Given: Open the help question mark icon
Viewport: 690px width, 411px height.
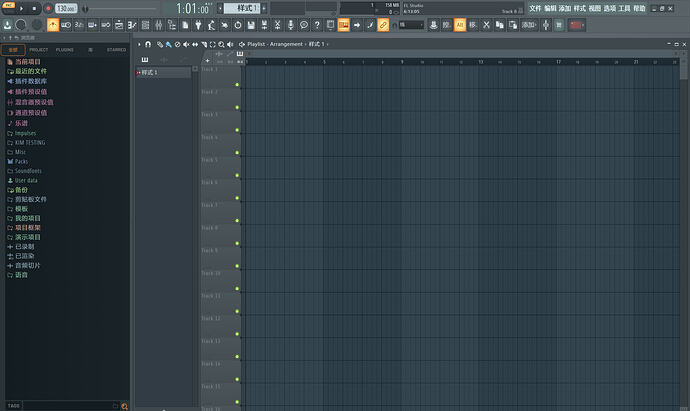Looking at the screenshot, I should click(x=317, y=25).
